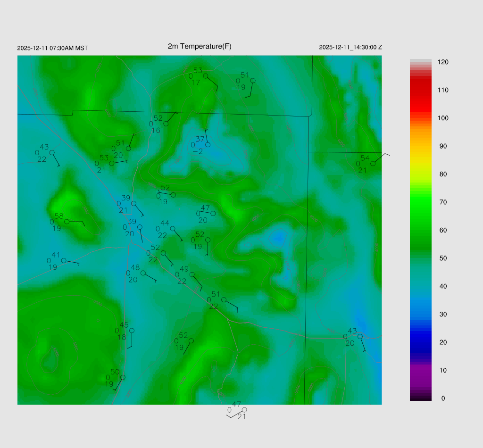The image size is (483, 448).
Task: Select the station marker showing 37 and -2
Action: 208,144
